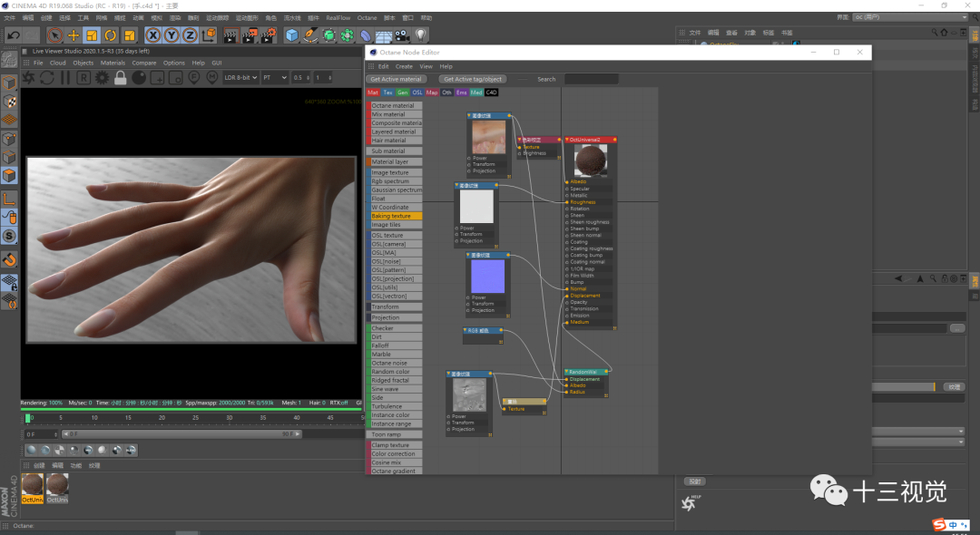
Task: Click Get Active tag/object button
Action: pyautogui.click(x=473, y=79)
